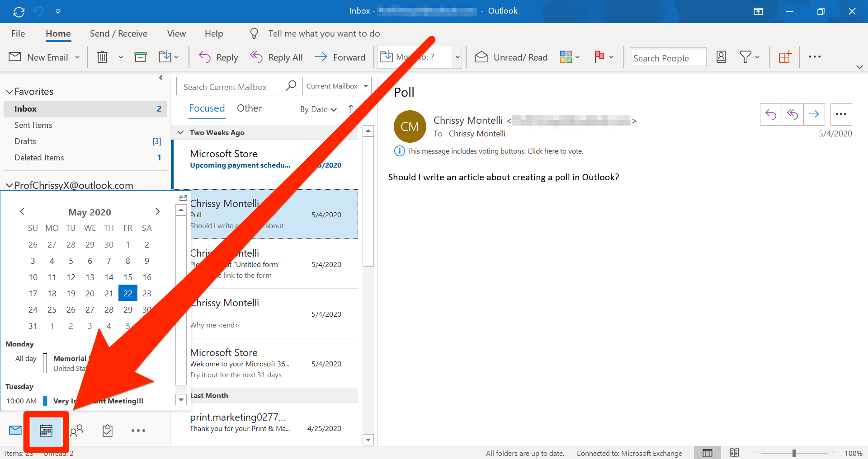Collapse the Favorites folder group
Image resolution: width=868 pixels, height=459 pixels.
point(9,92)
